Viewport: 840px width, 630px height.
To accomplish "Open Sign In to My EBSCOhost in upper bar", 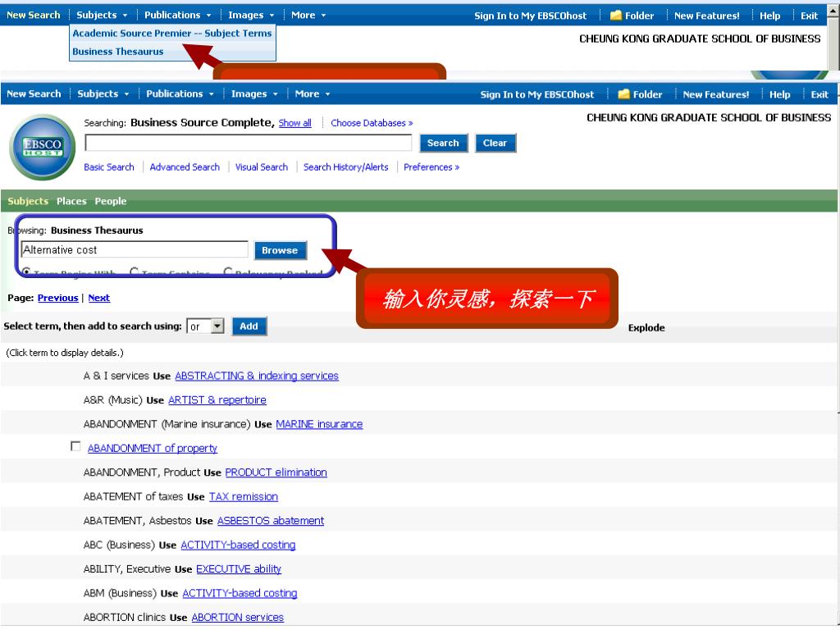I will (531, 16).
